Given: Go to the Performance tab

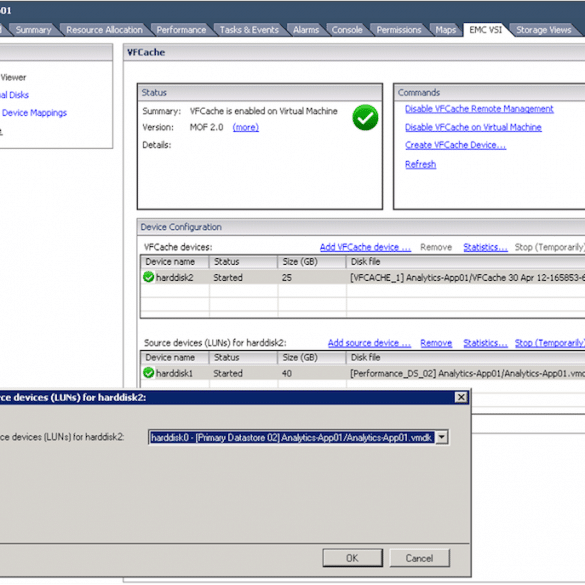Looking at the screenshot, I should pyautogui.click(x=181, y=30).
